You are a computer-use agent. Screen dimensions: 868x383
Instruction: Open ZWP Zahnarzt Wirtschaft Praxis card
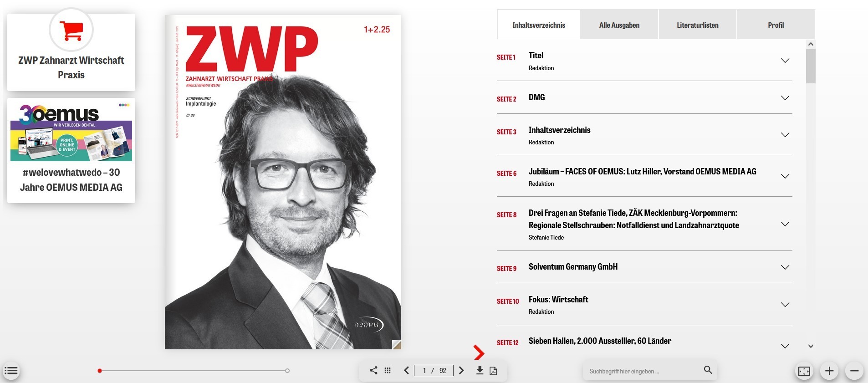tap(71, 52)
